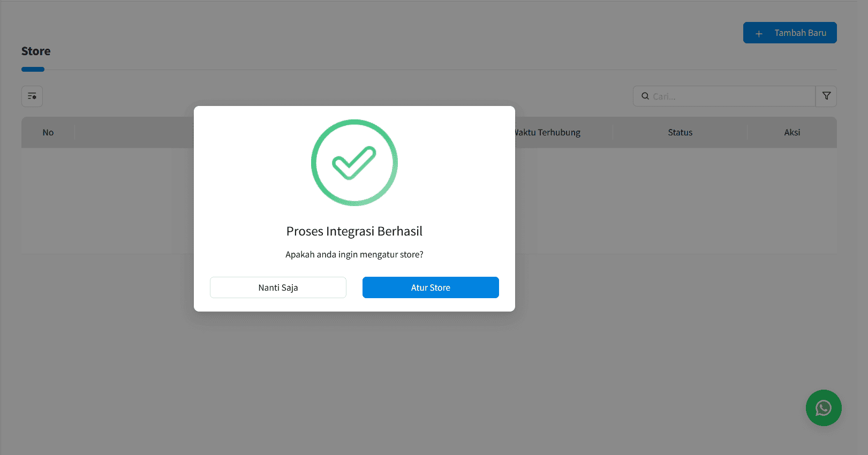Choose Nanti Saja to dismiss dialog
The height and width of the screenshot is (455, 868).
[278, 287]
